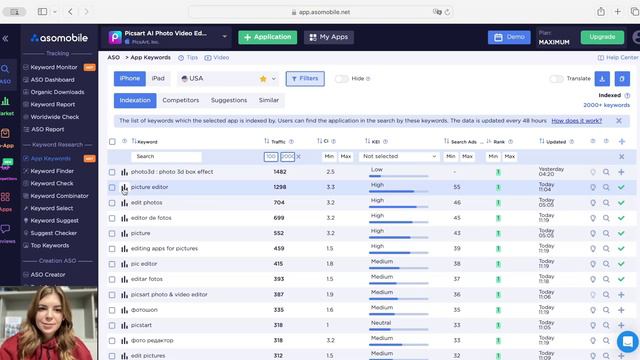Image resolution: width=640 pixels, height=360 pixels.
Task: Open chart icon for picture editor keyword
Action: point(124,187)
